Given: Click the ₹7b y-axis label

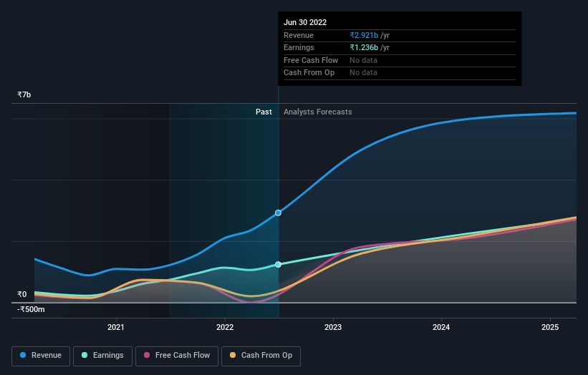Looking at the screenshot, I should [24, 94].
